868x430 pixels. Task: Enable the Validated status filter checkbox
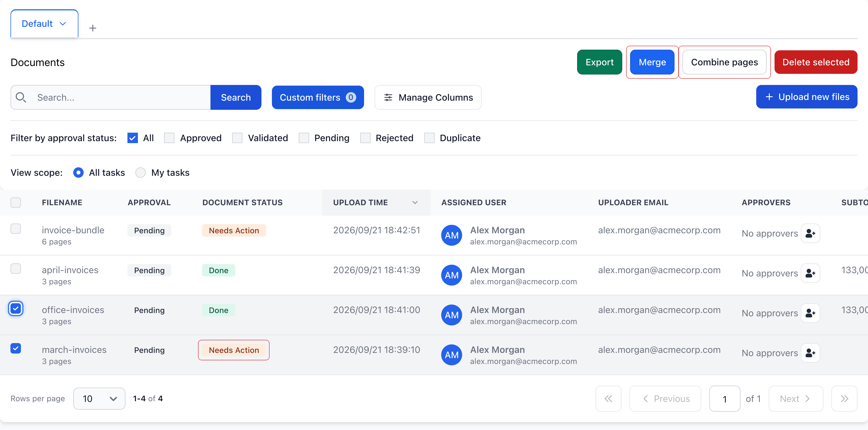pos(237,138)
